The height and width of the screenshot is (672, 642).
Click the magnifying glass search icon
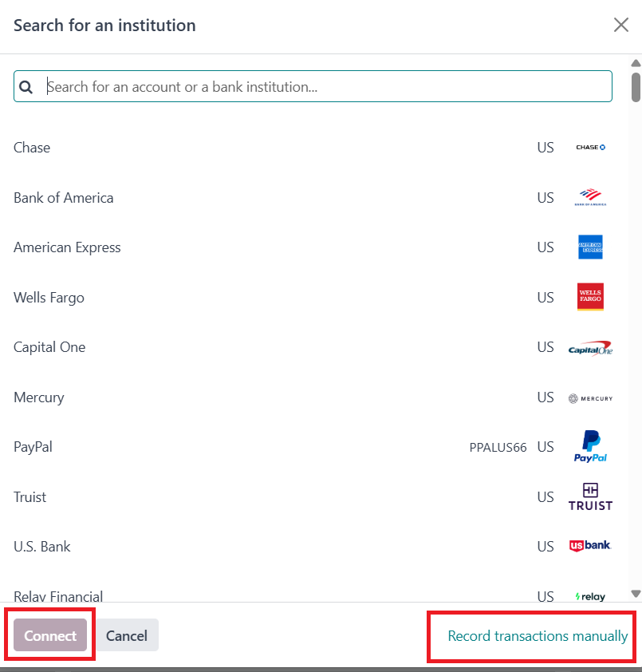pos(26,87)
